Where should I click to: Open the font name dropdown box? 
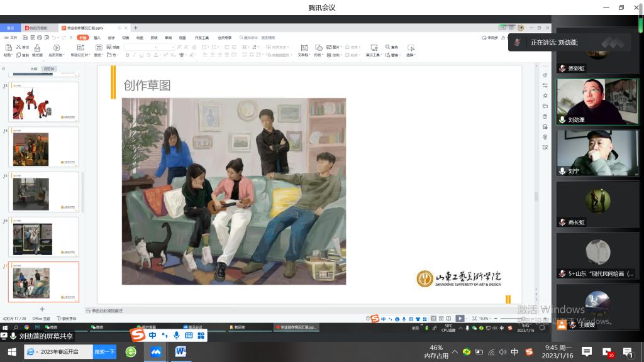coord(148,47)
